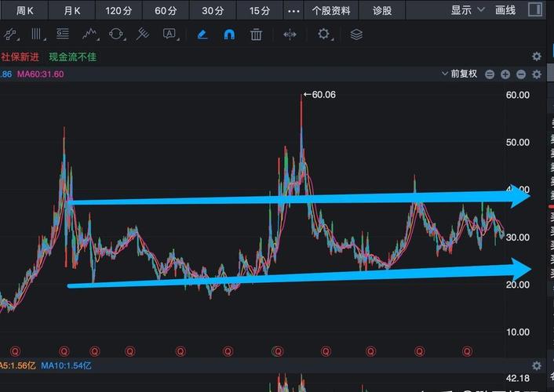Select the fan lines drawing tool
This screenshot has height=392, width=554.
(x=143, y=34)
